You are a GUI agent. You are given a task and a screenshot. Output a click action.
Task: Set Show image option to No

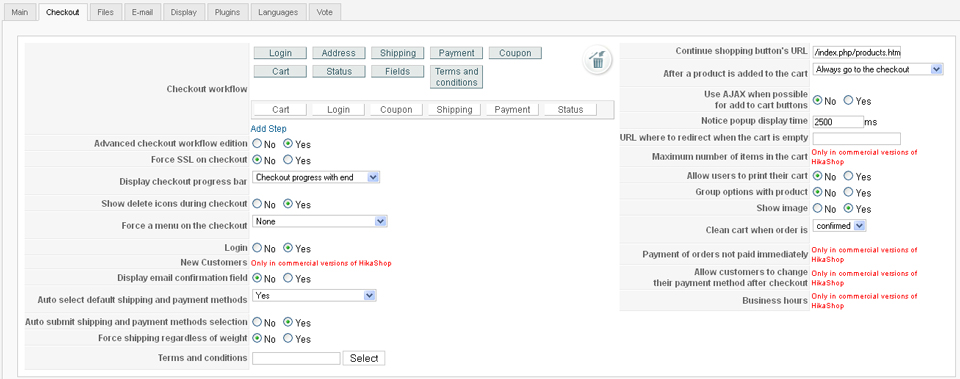click(x=817, y=208)
